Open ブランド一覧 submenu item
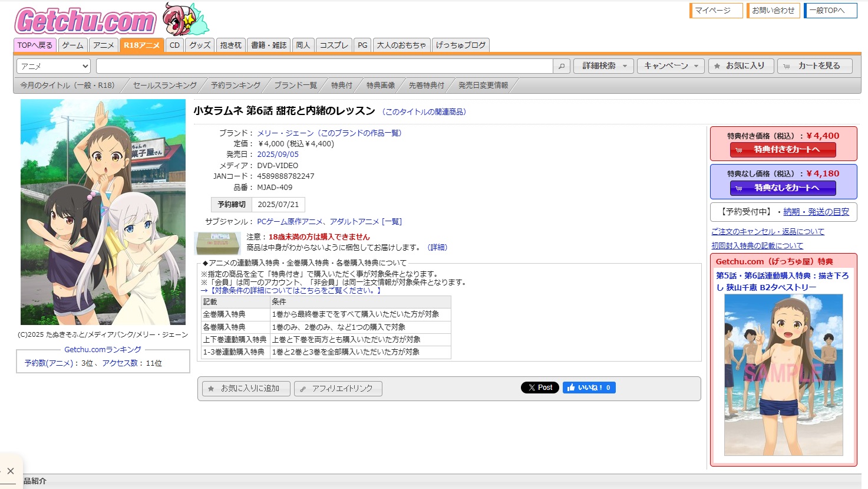868x489 pixels. pos(295,86)
